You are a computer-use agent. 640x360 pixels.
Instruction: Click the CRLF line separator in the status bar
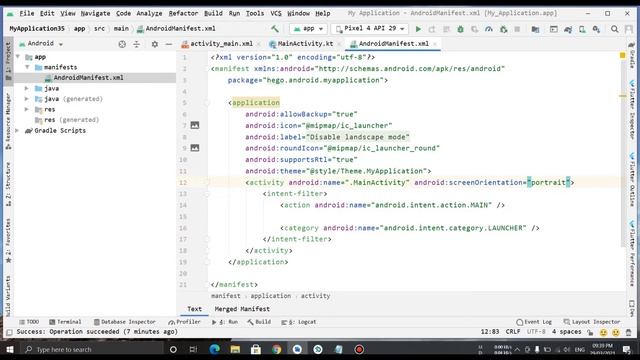[513, 331]
